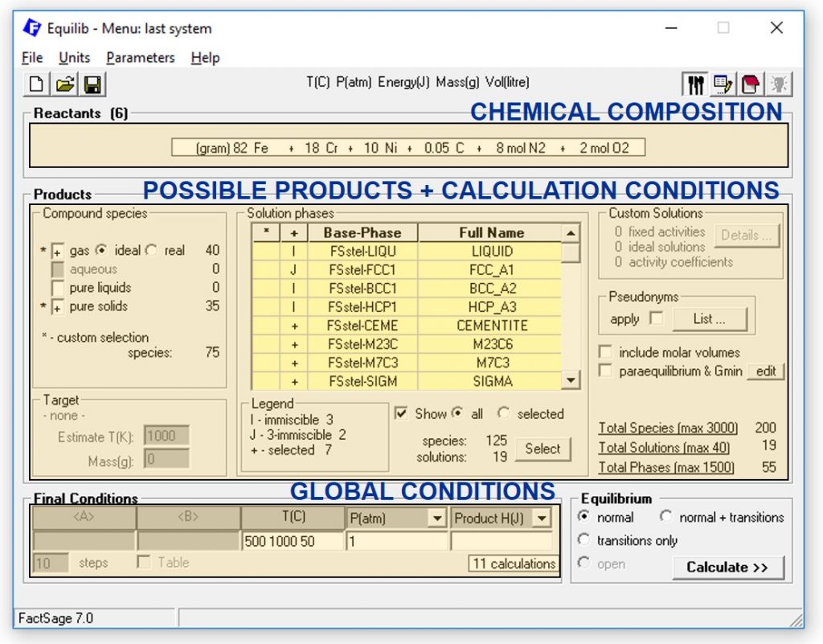823x644 pixels.
Task: Click Total Species (max 3000) link
Action: (668, 428)
